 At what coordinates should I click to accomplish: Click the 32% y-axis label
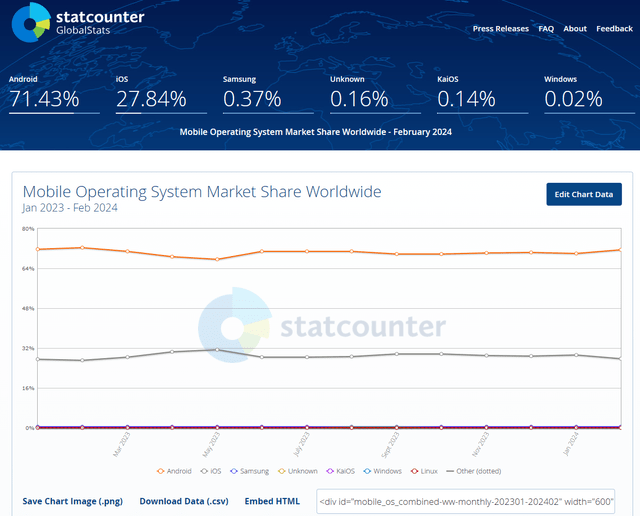click(28, 348)
